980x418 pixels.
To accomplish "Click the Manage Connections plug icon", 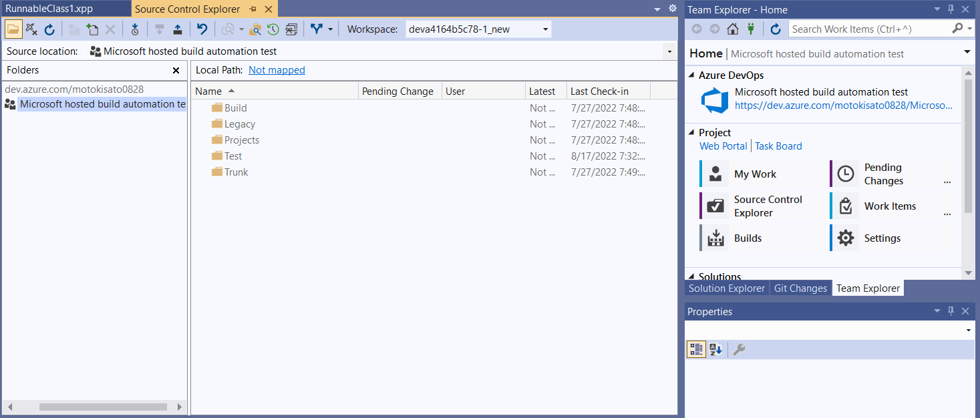I will (751, 29).
